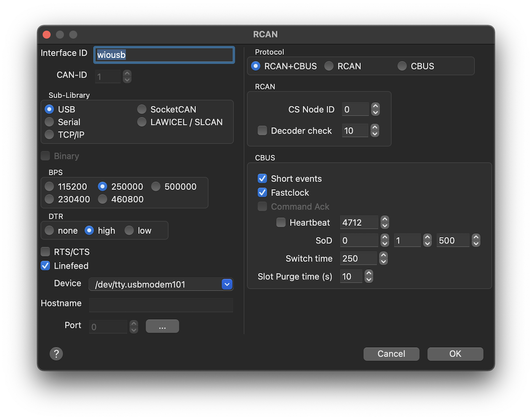The height and width of the screenshot is (420, 532).
Task: Click the Interface ID text field
Action: coord(164,55)
